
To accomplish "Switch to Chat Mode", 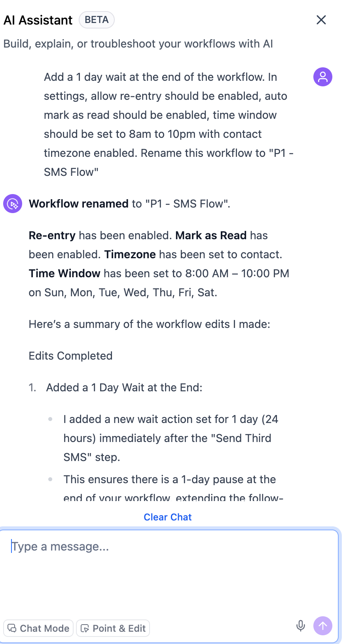I will [x=38, y=628].
